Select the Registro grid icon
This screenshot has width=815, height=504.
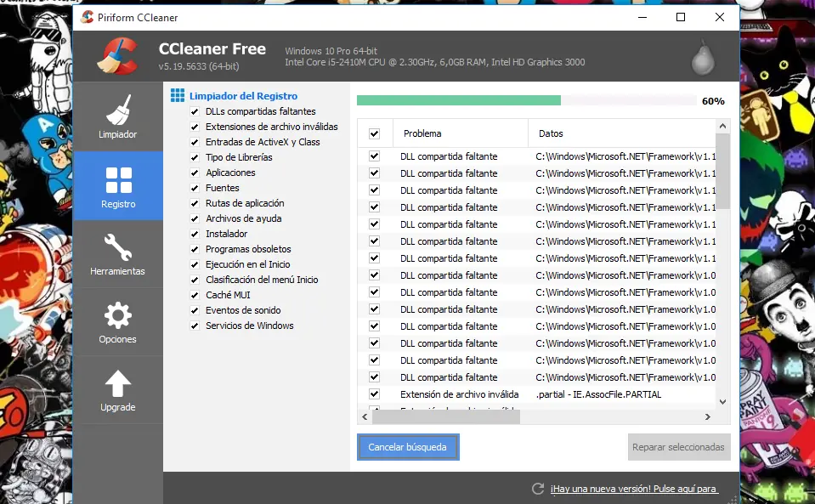click(x=118, y=180)
